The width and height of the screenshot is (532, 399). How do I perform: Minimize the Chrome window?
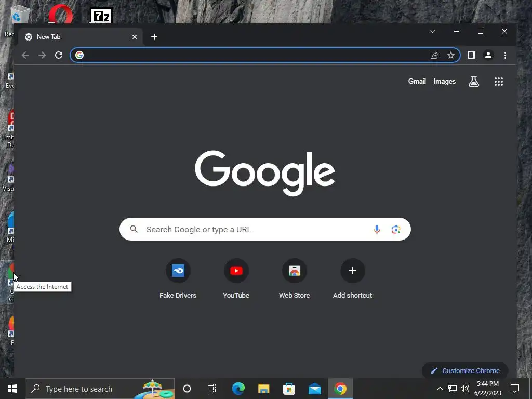[457, 31]
